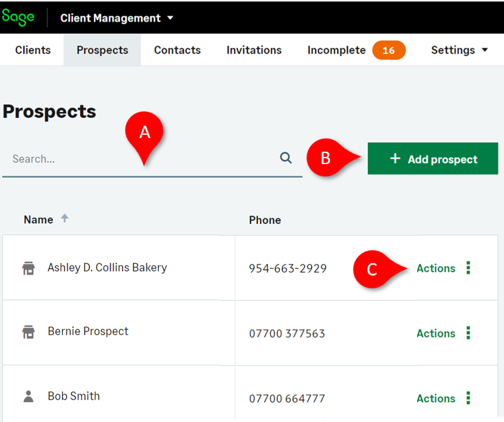This screenshot has width=504, height=422.
Task: Click the Phone column header
Action: pyautogui.click(x=265, y=220)
